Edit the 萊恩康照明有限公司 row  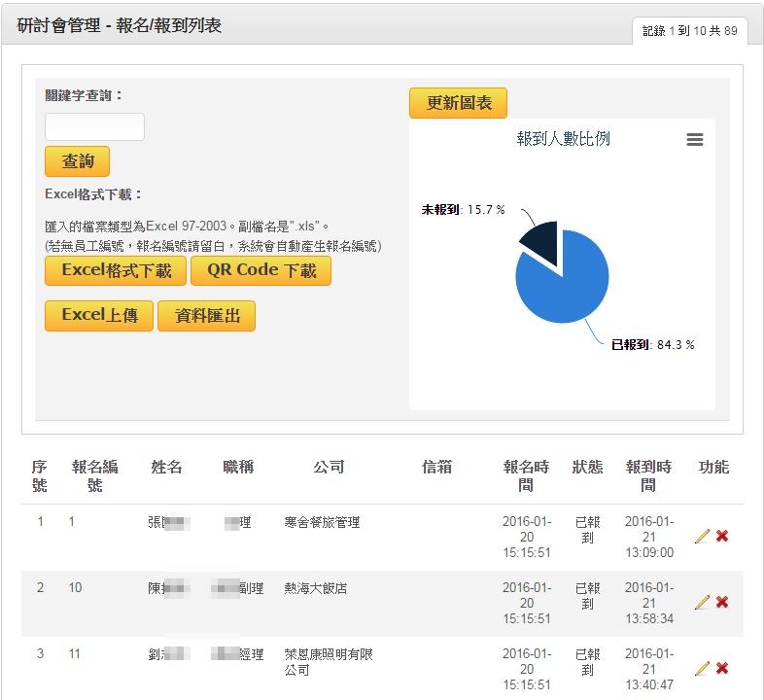702,668
